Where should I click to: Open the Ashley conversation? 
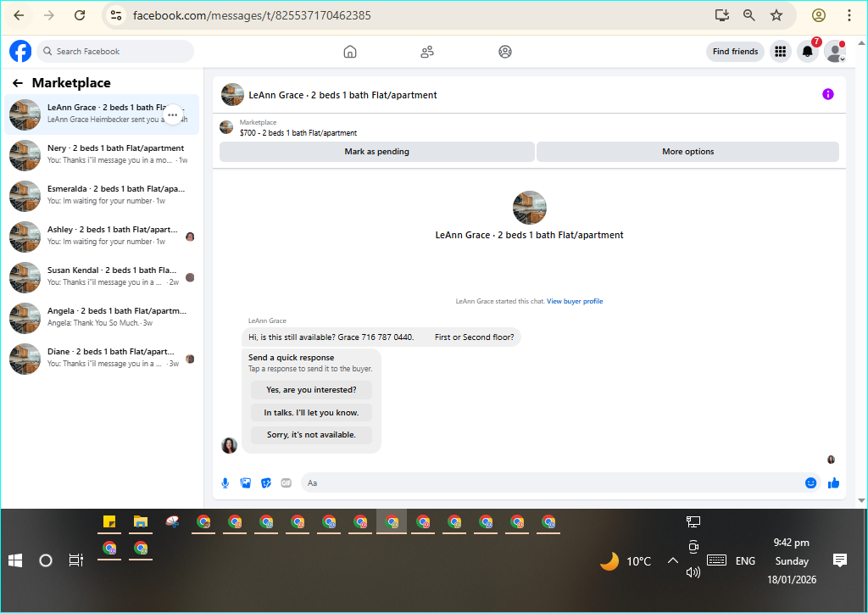pos(102,237)
